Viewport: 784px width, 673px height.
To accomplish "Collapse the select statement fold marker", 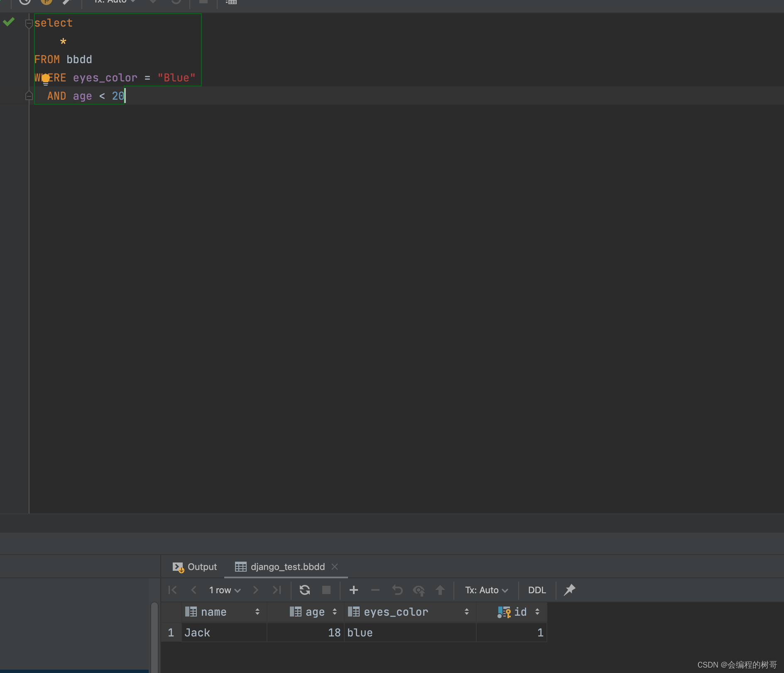I will pyautogui.click(x=29, y=23).
